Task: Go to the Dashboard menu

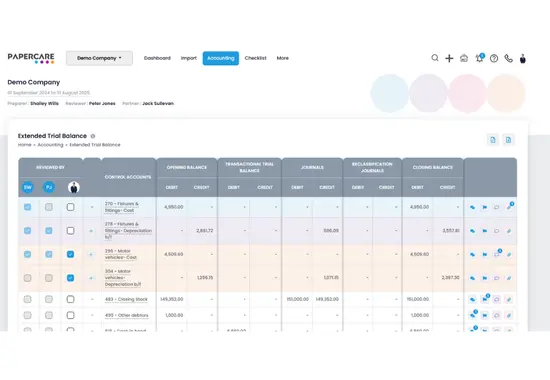Action: 157,58
